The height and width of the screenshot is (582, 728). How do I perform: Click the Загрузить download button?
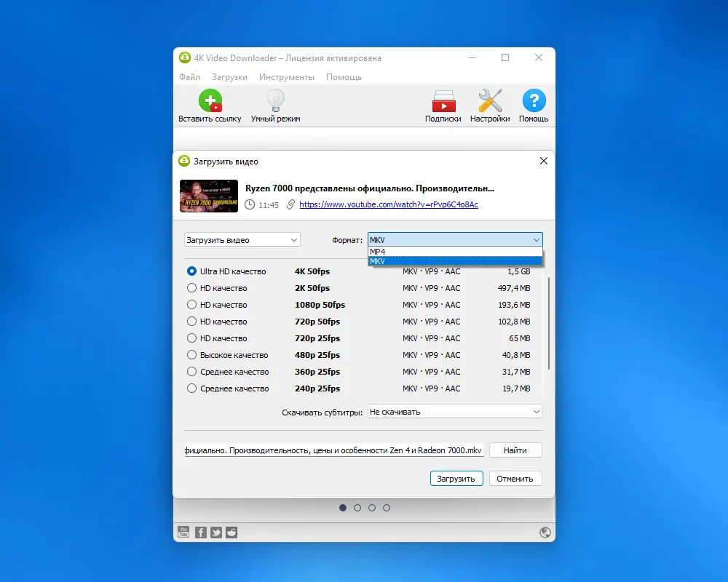point(456,478)
